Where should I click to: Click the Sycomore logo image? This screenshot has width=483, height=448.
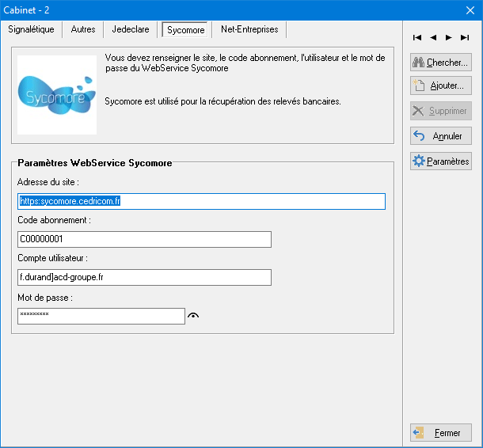tap(57, 95)
